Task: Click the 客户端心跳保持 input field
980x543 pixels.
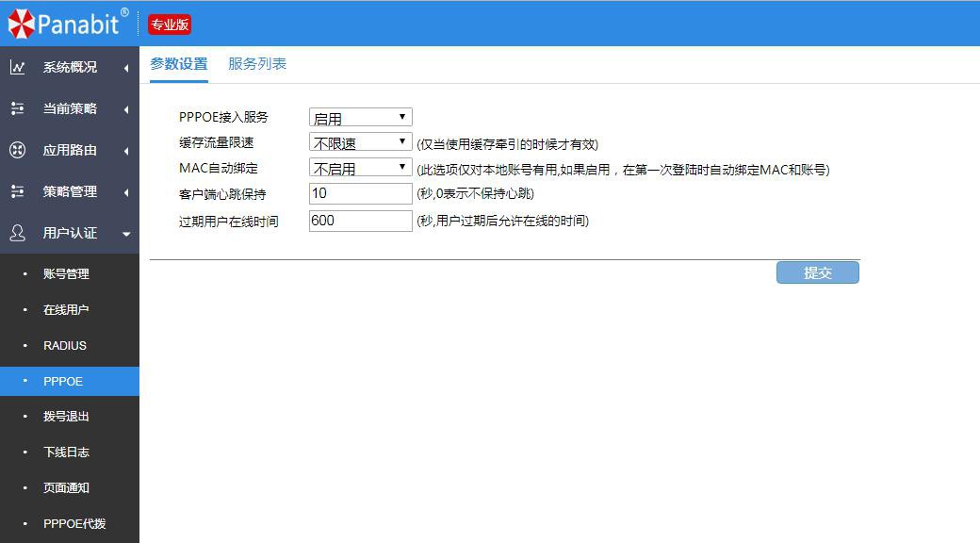Action: pos(361,193)
